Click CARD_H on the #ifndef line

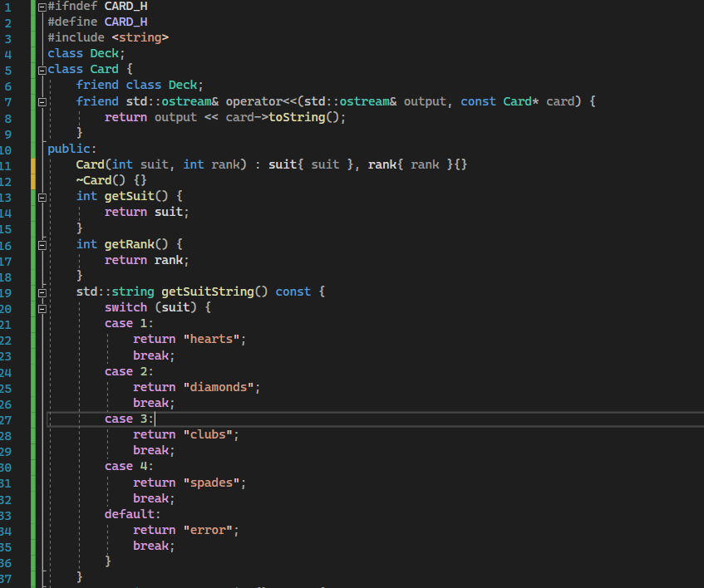(126, 7)
